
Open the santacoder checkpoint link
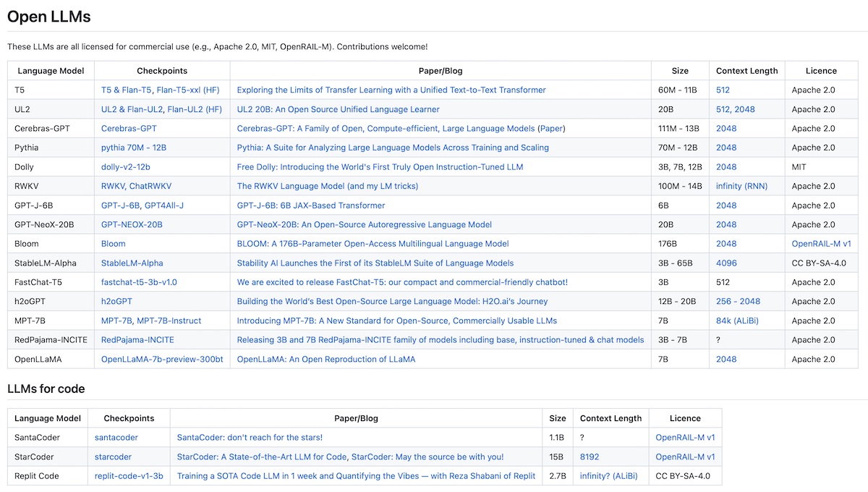[116, 438]
